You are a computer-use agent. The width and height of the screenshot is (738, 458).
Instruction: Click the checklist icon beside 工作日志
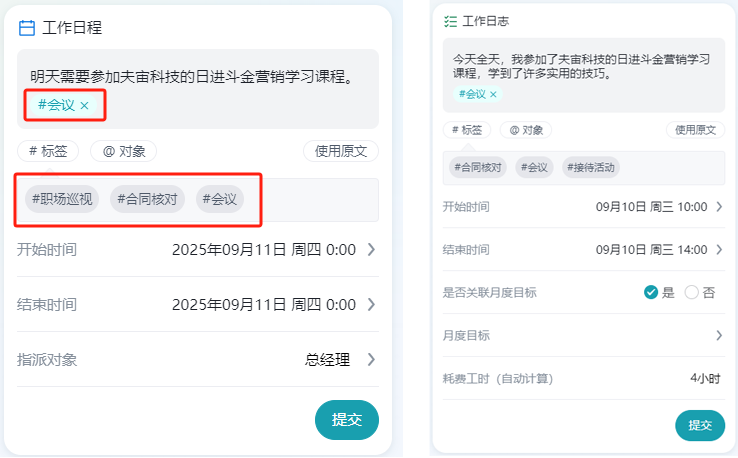coord(450,20)
